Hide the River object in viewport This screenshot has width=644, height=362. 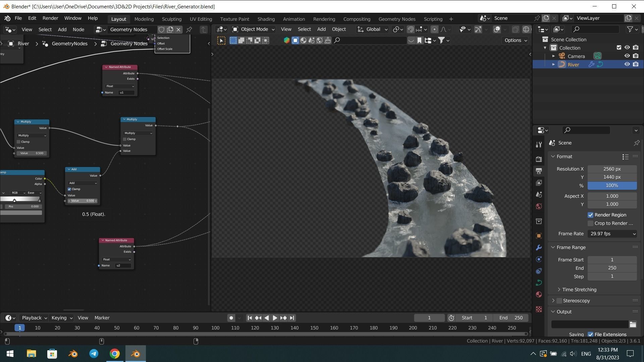tap(627, 64)
